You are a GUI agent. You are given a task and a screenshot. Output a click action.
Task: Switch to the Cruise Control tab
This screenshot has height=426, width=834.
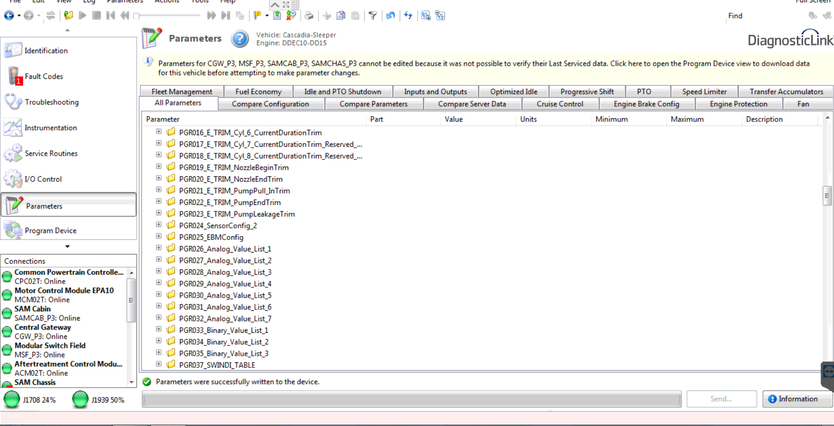click(560, 104)
